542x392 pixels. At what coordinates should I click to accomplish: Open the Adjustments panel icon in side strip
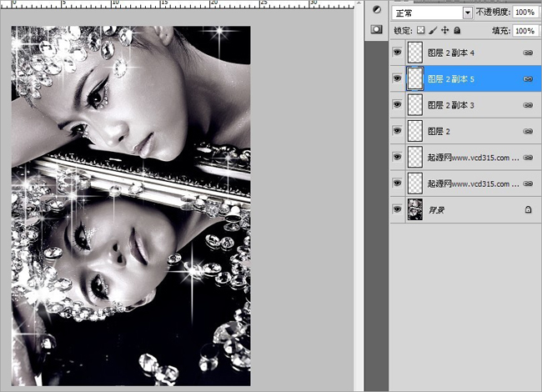pos(376,10)
